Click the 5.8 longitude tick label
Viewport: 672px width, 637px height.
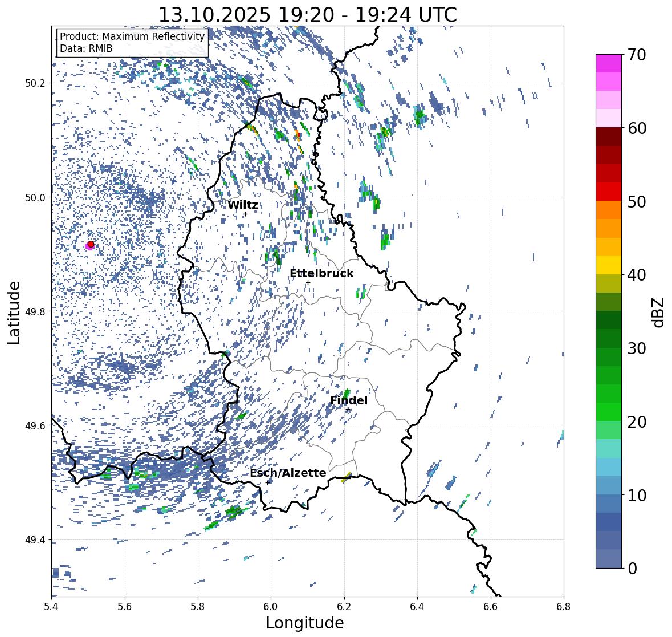[198, 607]
